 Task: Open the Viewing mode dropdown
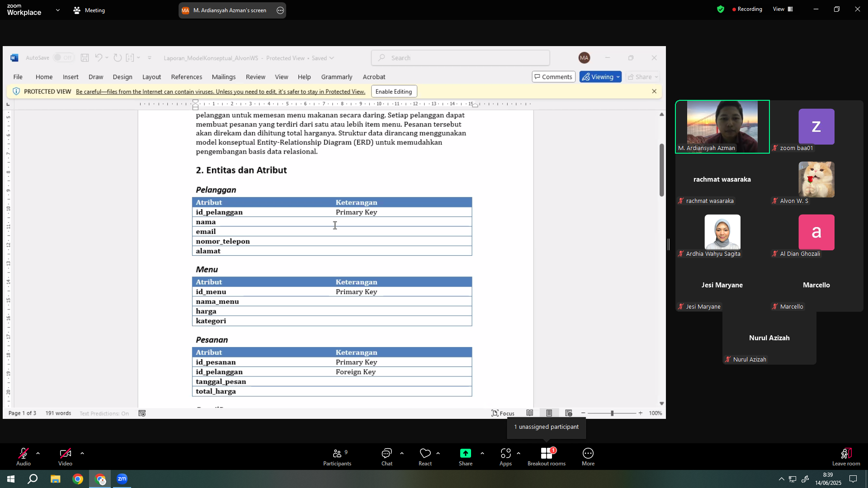click(600, 77)
